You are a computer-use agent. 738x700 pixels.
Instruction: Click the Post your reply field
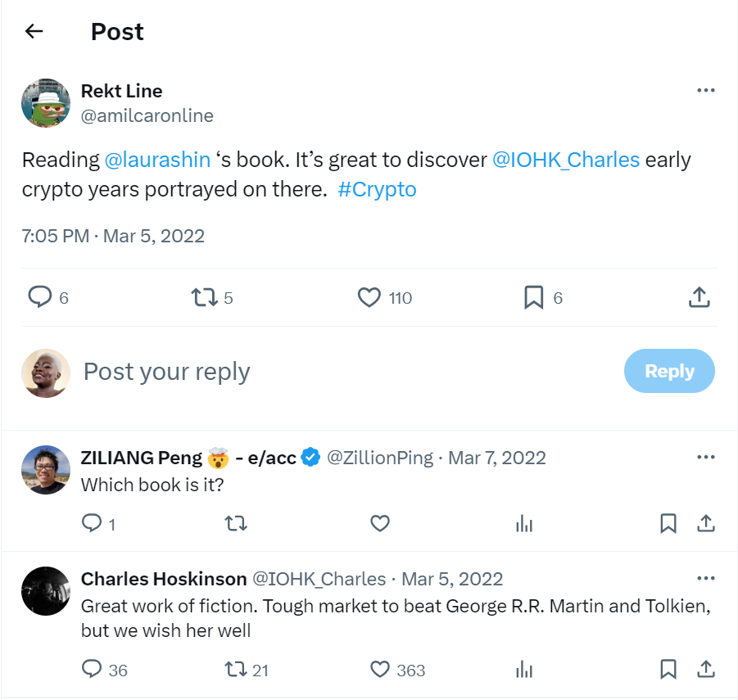328,372
